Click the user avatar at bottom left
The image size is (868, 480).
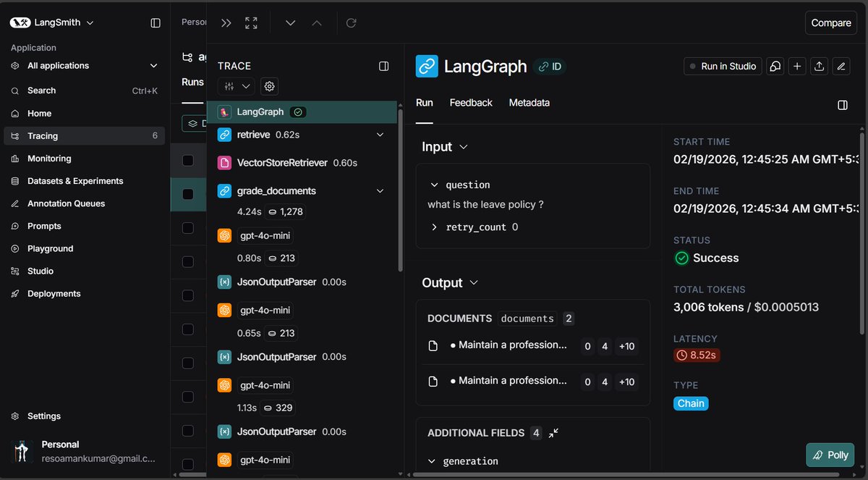pos(22,452)
